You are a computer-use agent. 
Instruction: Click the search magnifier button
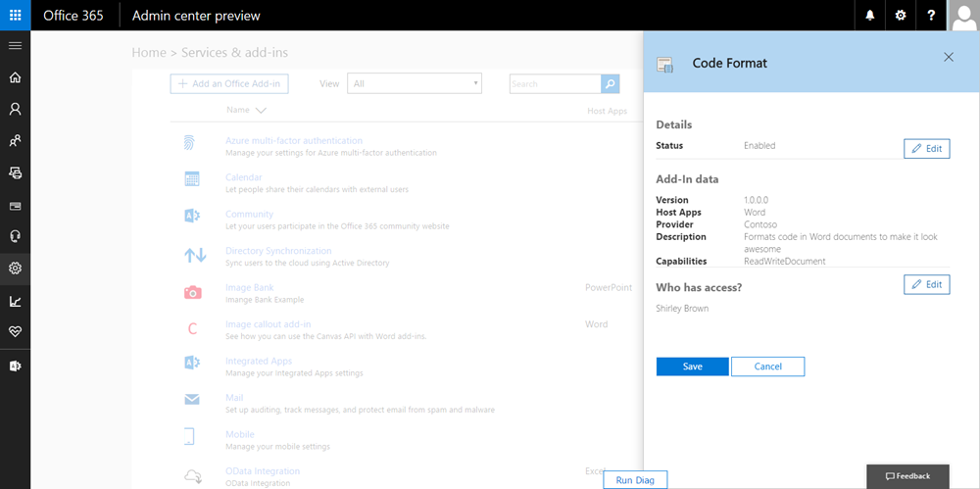click(x=610, y=84)
